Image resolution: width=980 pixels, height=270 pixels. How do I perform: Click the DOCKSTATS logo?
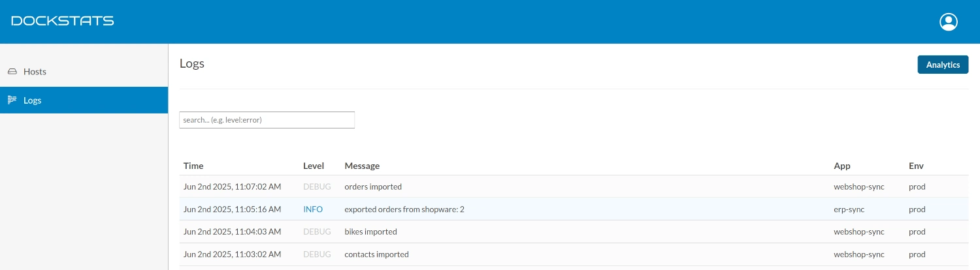[63, 21]
